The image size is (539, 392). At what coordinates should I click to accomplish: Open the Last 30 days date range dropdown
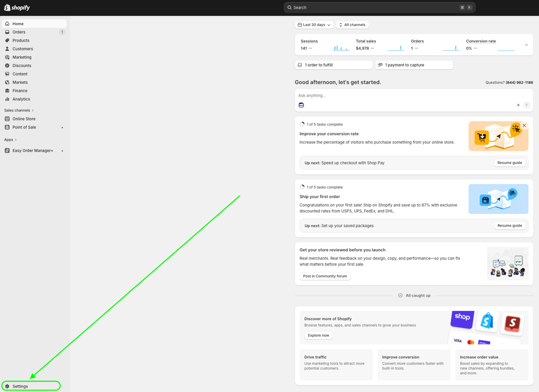click(x=314, y=24)
